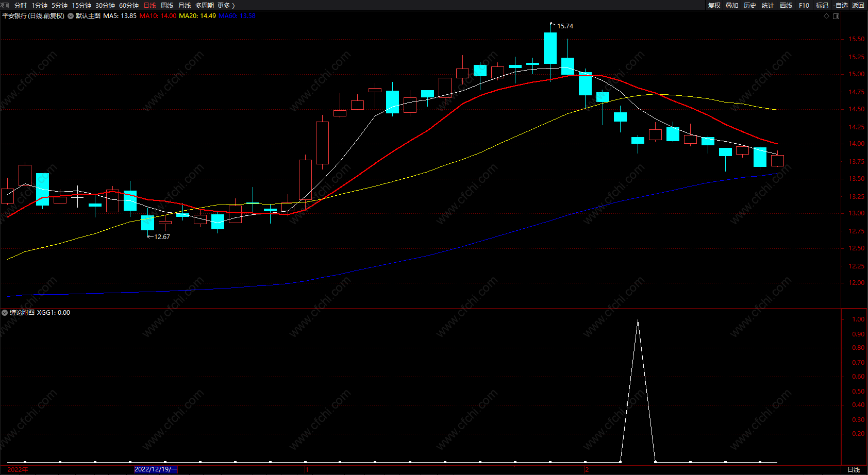Image resolution: width=868 pixels, height=475 pixels.
Task: Select the 1分钟 period tab
Action: pyautogui.click(x=39, y=6)
